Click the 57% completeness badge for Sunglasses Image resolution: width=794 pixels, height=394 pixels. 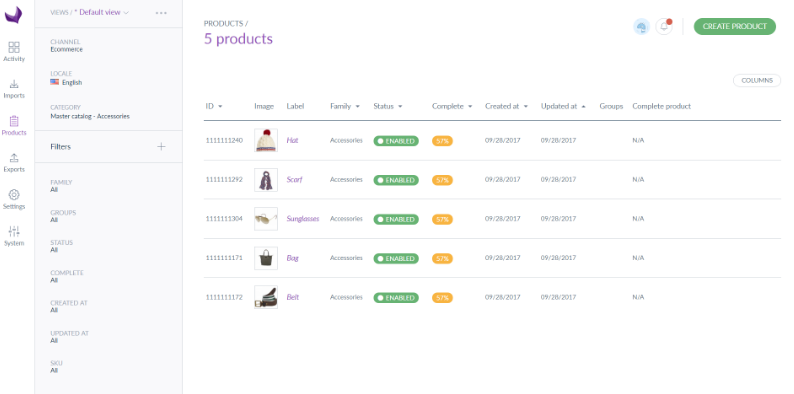pos(442,219)
